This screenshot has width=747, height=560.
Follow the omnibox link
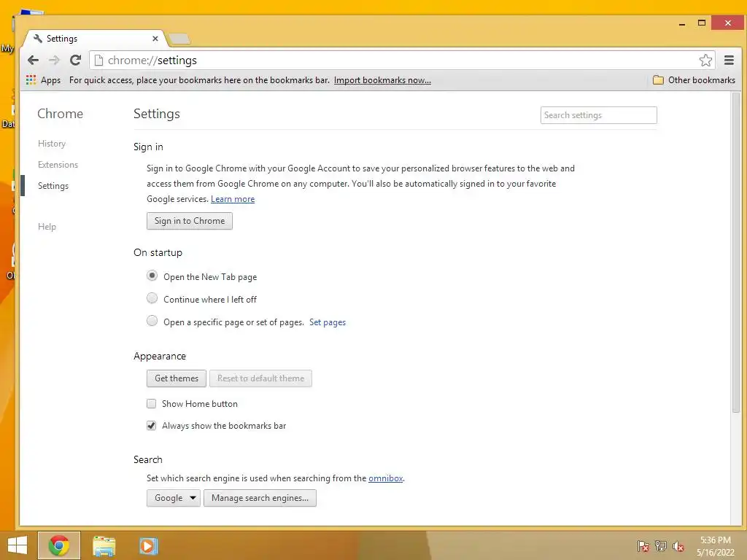click(x=385, y=478)
